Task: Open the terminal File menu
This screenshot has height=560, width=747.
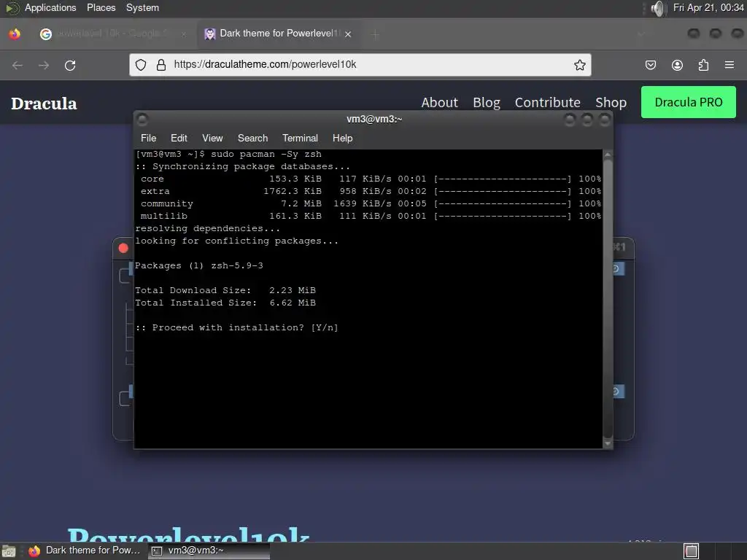Action: [148, 138]
